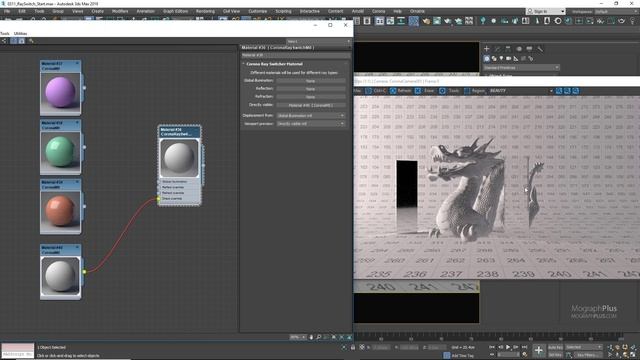Open the Display tab in command panel
Viewport: 640px width, 360px height.
tap(529, 49)
